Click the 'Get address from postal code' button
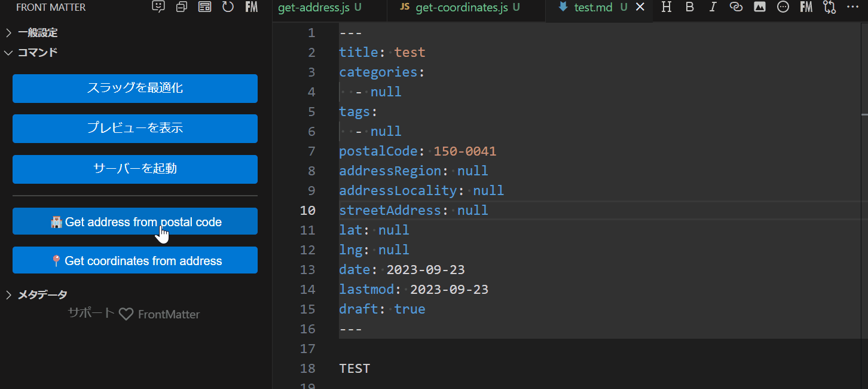The width and height of the screenshot is (868, 389). [x=135, y=221]
